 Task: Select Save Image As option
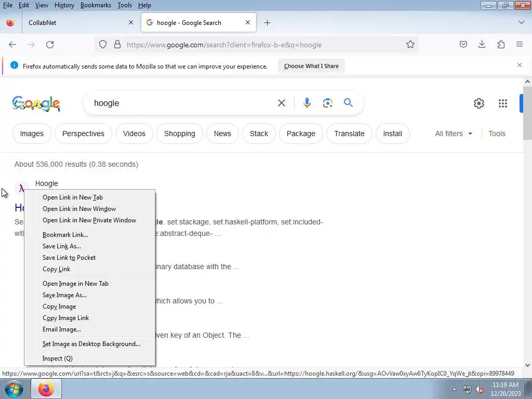[89, 295]
